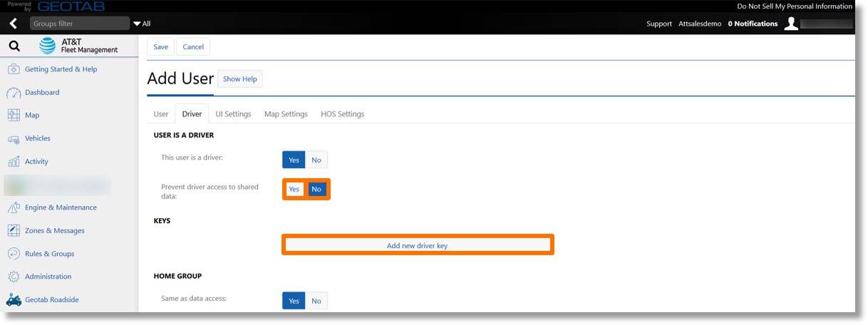The width and height of the screenshot is (868, 325).
Task: Click the Attsalesdemo database name
Action: click(x=700, y=24)
